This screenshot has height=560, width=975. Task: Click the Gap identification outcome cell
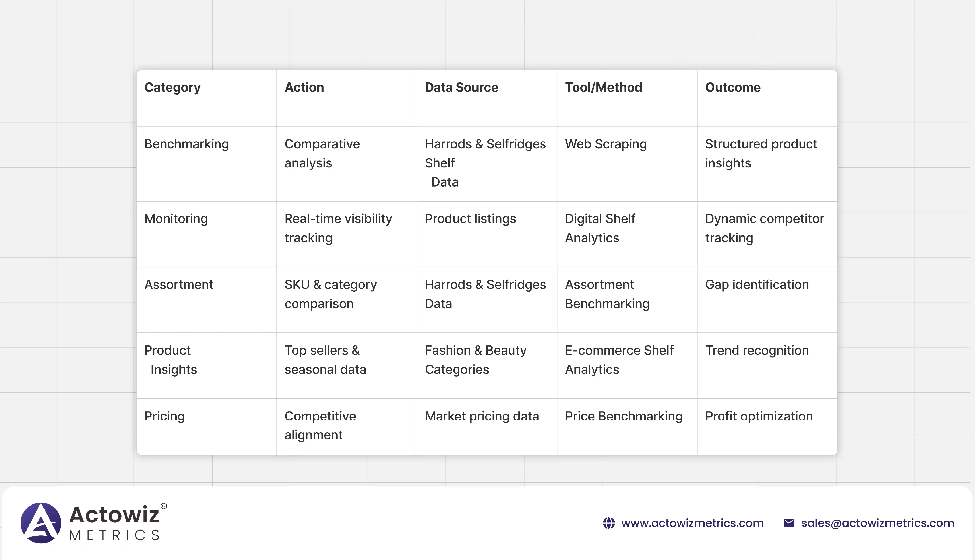tap(757, 285)
